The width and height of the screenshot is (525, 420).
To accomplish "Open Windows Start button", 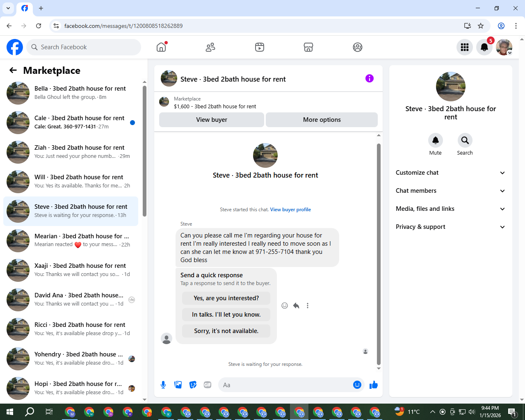I will (10, 412).
